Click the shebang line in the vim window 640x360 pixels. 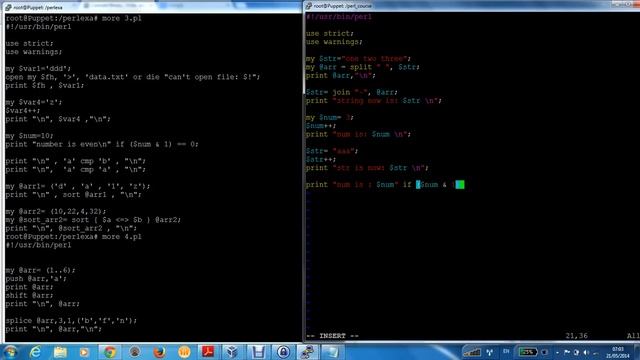339,17
